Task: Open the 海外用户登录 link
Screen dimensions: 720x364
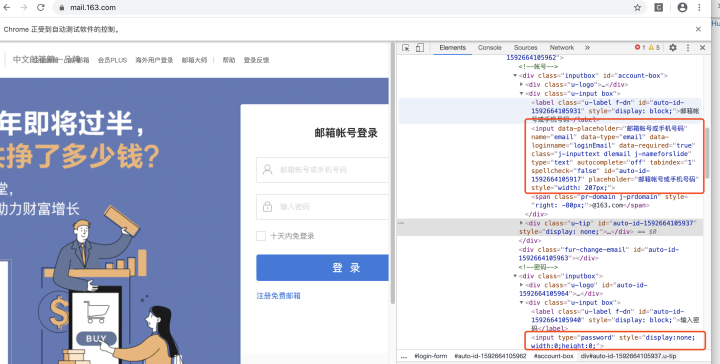Action: click(154, 60)
